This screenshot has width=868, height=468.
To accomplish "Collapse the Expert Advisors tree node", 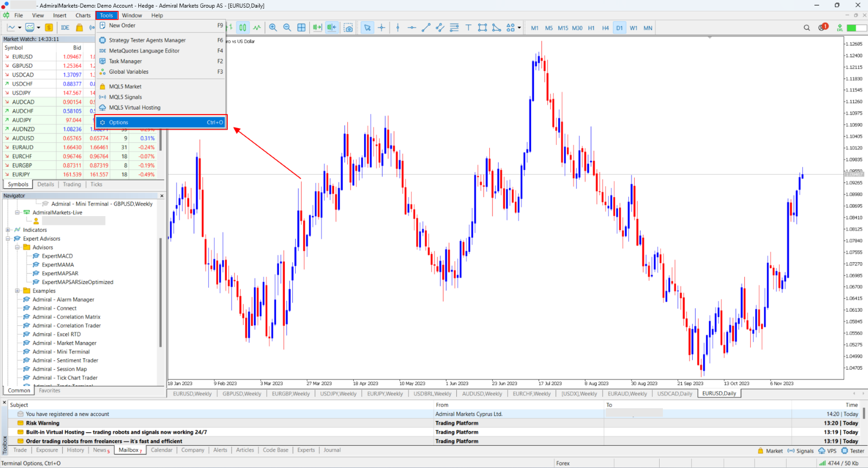I will pyautogui.click(x=8, y=239).
